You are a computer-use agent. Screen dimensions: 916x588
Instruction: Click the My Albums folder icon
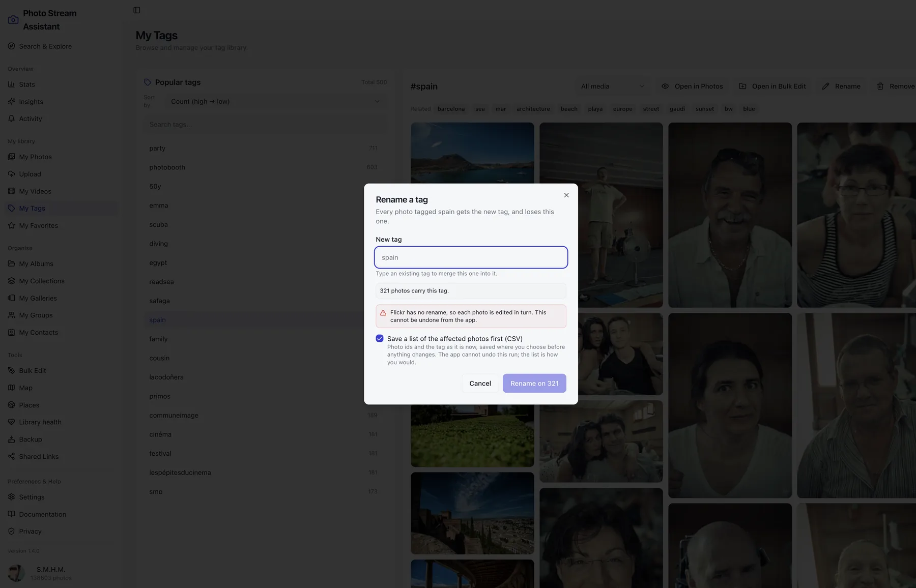(x=11, y=263)
